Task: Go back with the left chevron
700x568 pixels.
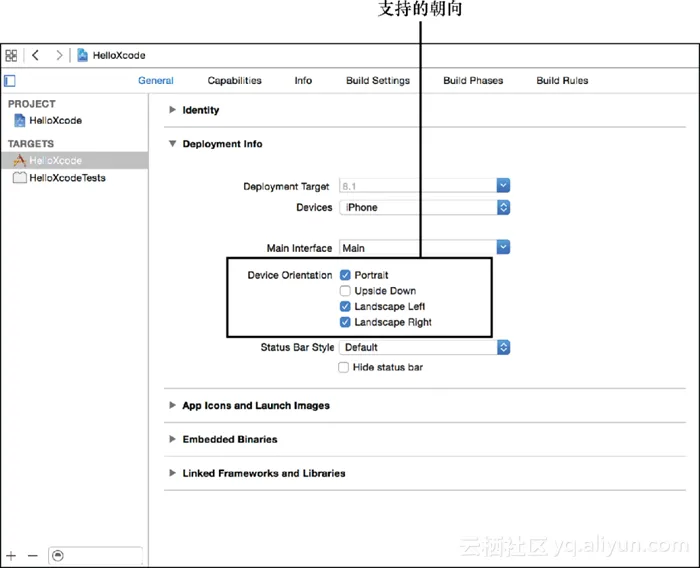Action: [35, 55]
